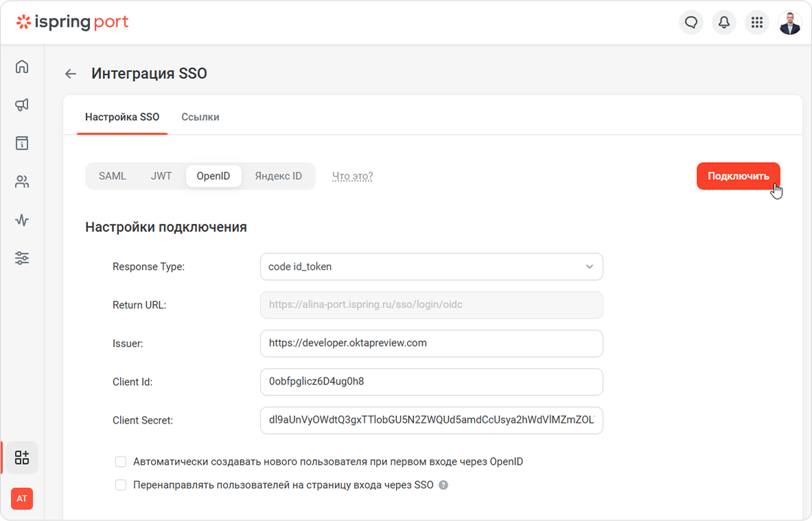
Task: Click the Issuer input field
Action: pos(431,343)
